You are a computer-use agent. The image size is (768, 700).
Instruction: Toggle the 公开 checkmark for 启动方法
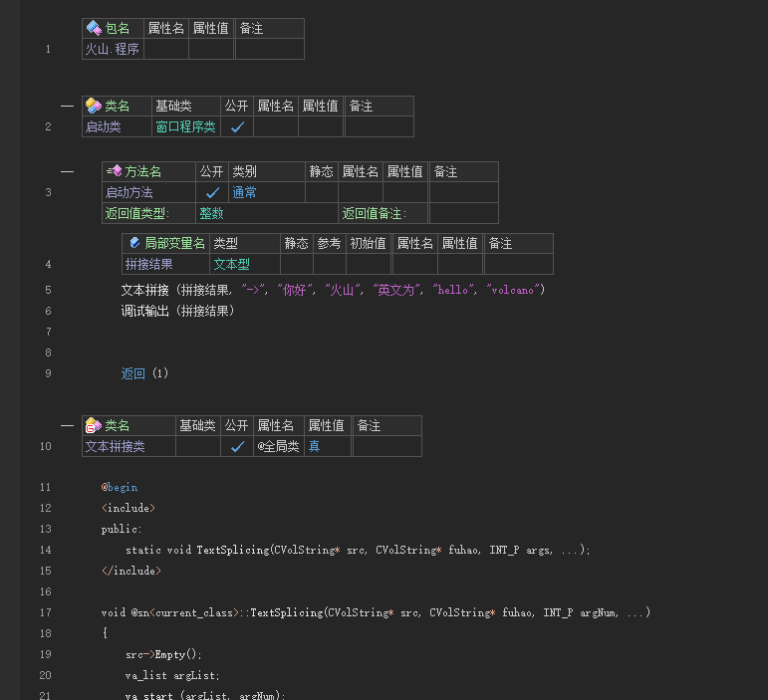click(x=212, y=193)
